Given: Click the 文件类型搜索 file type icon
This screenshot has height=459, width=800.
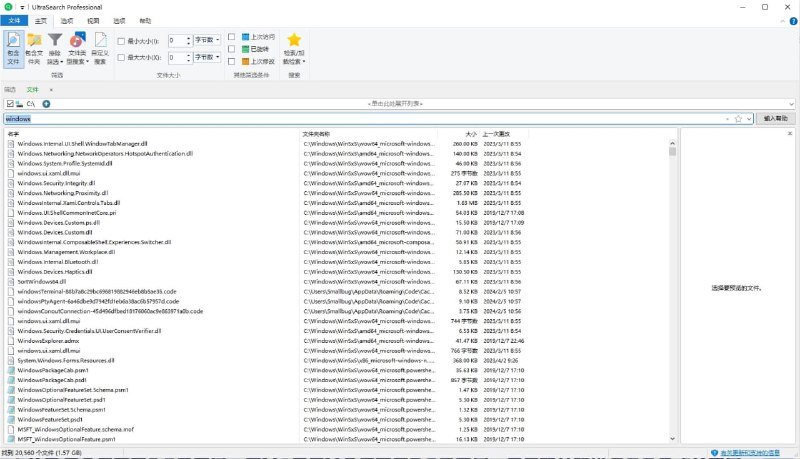Looking at the screenshot, I should click(78, 49).
